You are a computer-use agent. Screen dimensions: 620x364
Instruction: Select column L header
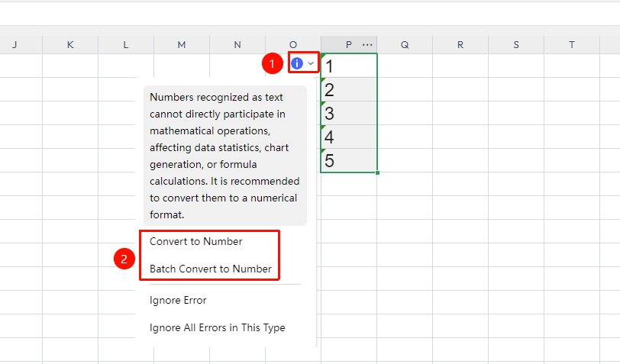coord(126,45)
